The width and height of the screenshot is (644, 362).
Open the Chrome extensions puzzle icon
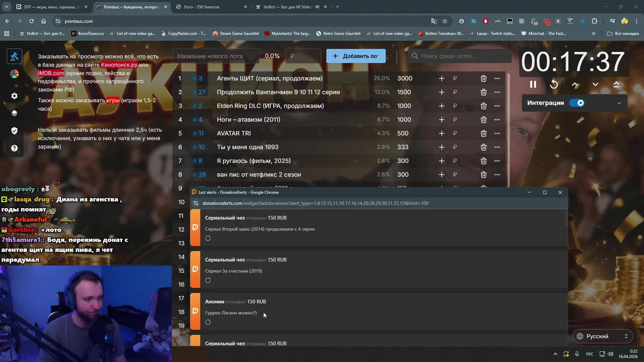595,21
